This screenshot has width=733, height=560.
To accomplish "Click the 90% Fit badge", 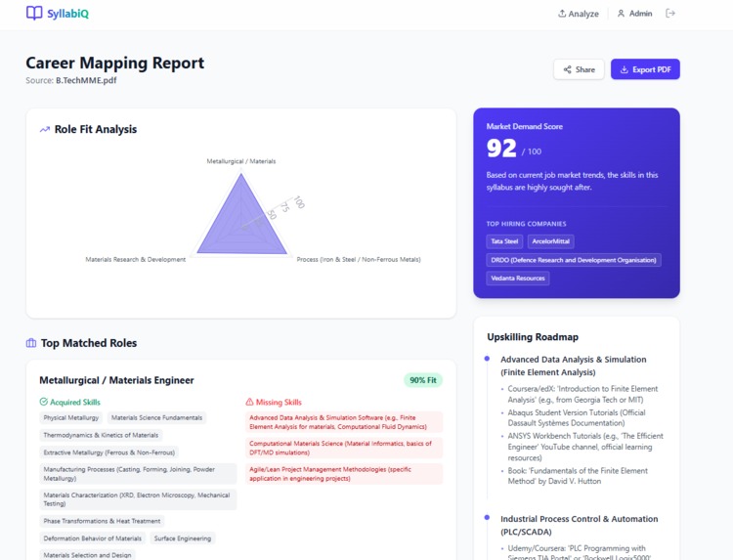I will (x=423, y=380).
